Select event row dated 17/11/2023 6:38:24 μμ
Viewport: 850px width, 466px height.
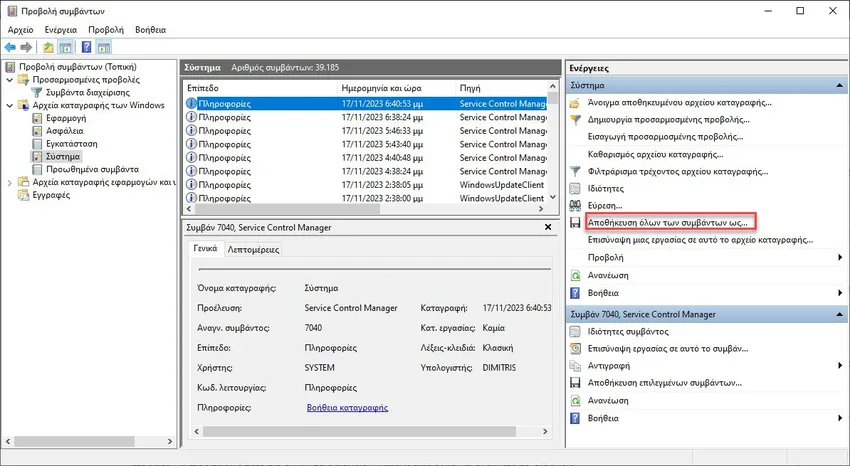366,117
